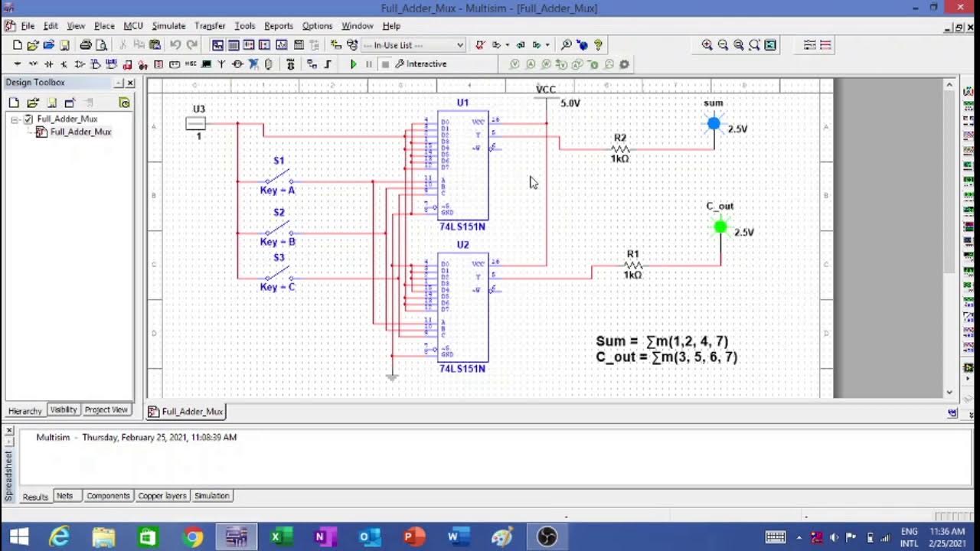
Task: Click the schematic vertical scrollbar down arrow
Action: click(949, 392)
